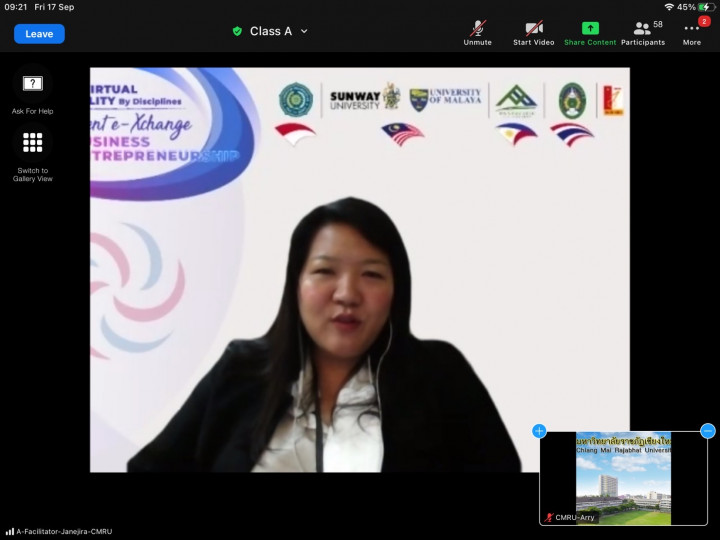The width and height of the screenshot is (720, 540).
Task: Open Share Content option
Action: [590, 34]
